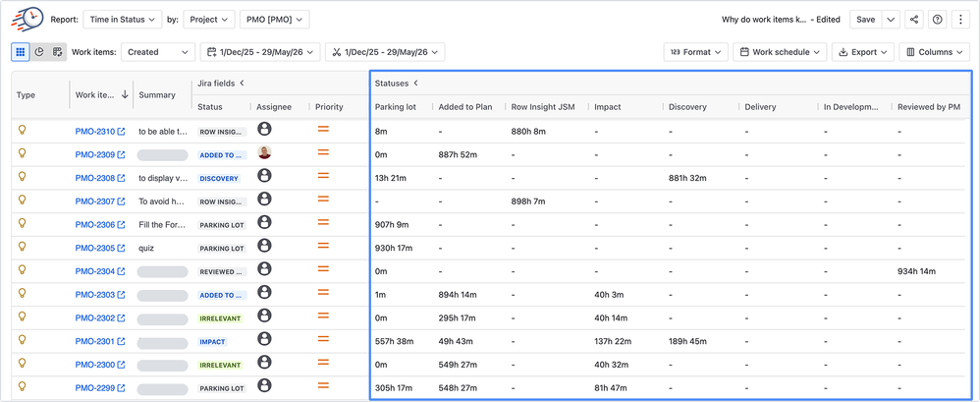Click the assignee avatar photo for PMO-2309

pyautogui.click(x=264, y=152)
